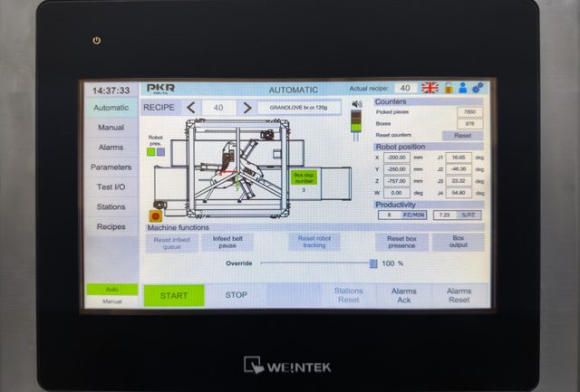The width and height of the screenshot is (580, 392).
Task: Open the GRANOLOVE recipe name field
Action: pos(299,108)
